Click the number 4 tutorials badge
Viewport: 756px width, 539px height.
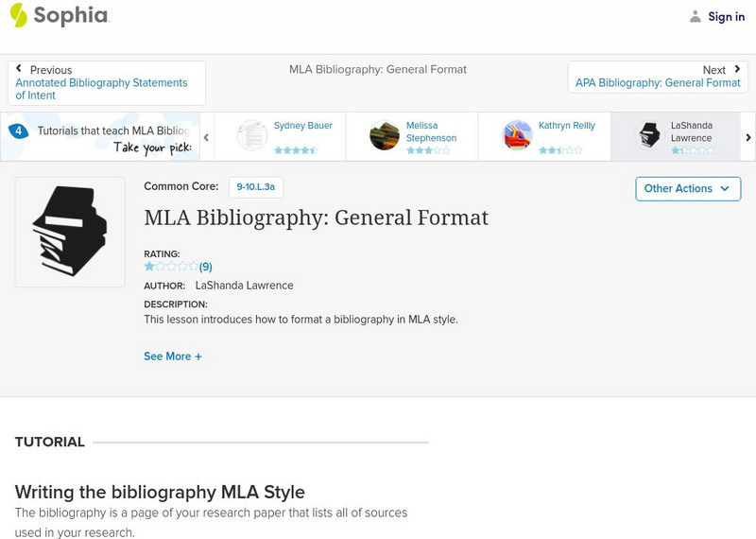[17, 130]
